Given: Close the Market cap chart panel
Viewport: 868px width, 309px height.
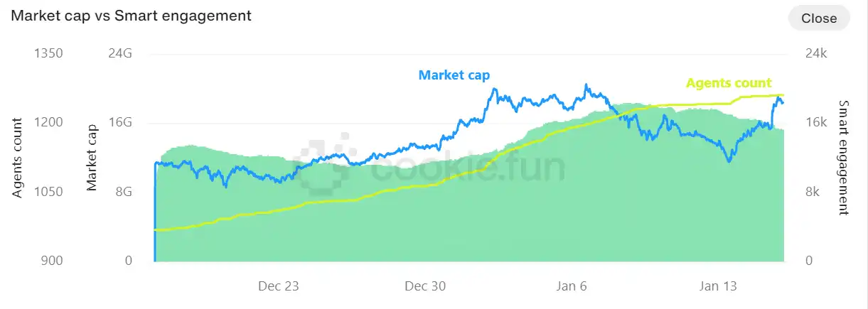Looking at the screenshot, I should point(818,18).
